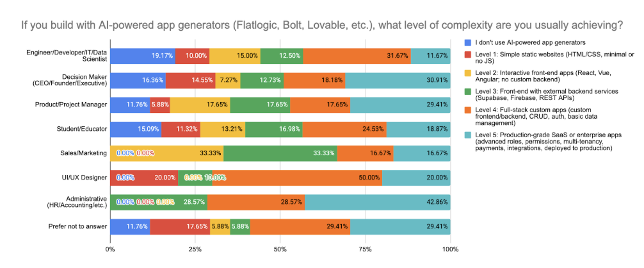Screen dimensions: 644x268
Task: Select the Engineer/Developer 31.67% orange bar segment
Action: (x=357, y=56)
